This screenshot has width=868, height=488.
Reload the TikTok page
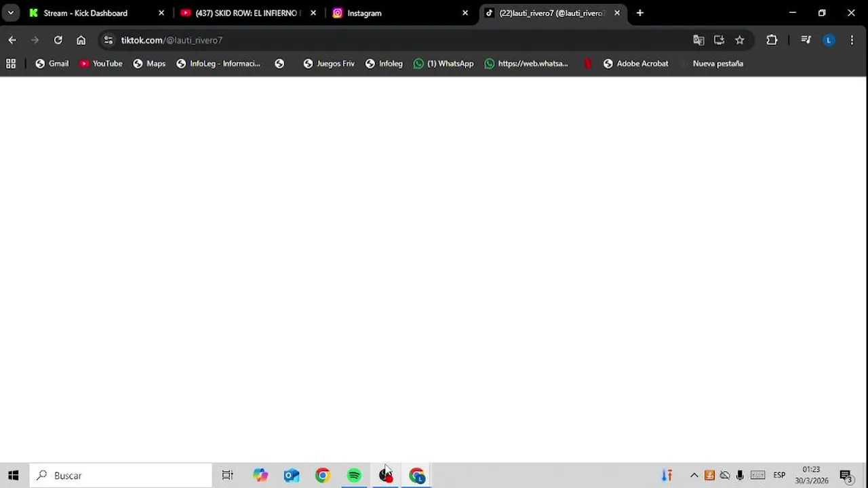[58, 40]
